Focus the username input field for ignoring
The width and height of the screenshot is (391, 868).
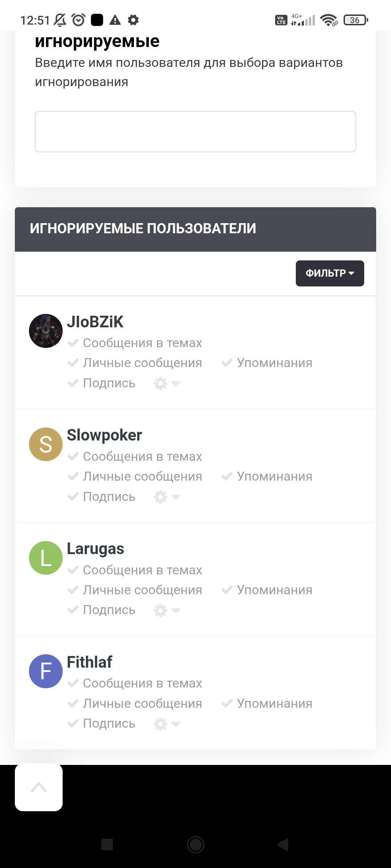(x=195, y=132)
